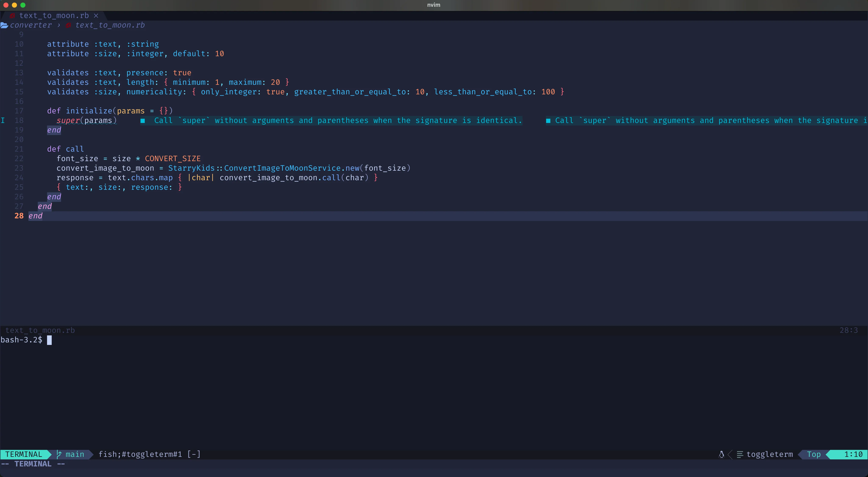Click the main branch name in statusline

pyautogui.click(x=75, y=454)
